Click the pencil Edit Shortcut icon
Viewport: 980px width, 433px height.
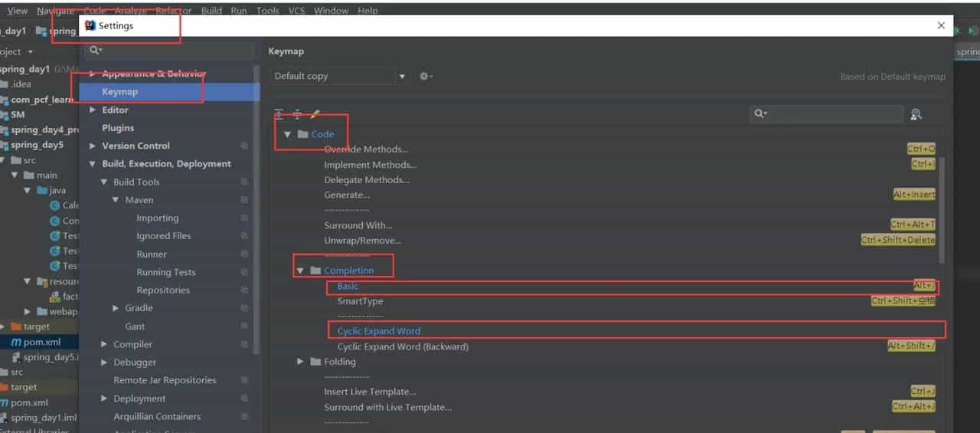[315, 114]
